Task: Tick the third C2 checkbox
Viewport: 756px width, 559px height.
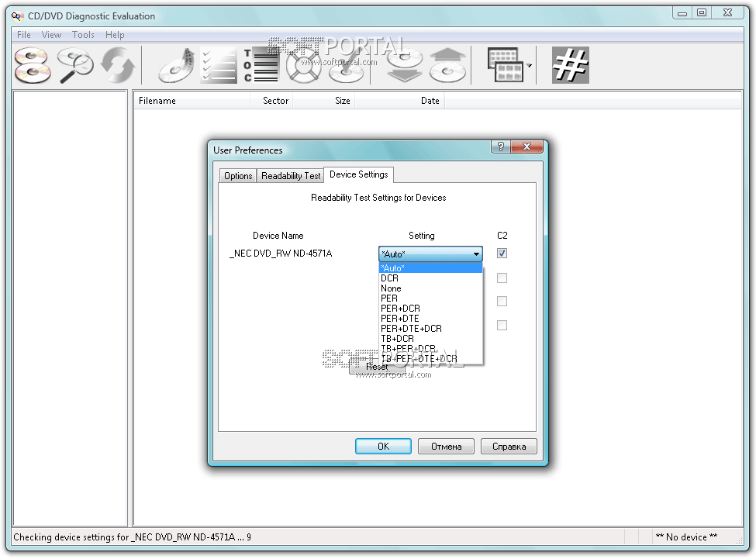Action: coord(502,301)
